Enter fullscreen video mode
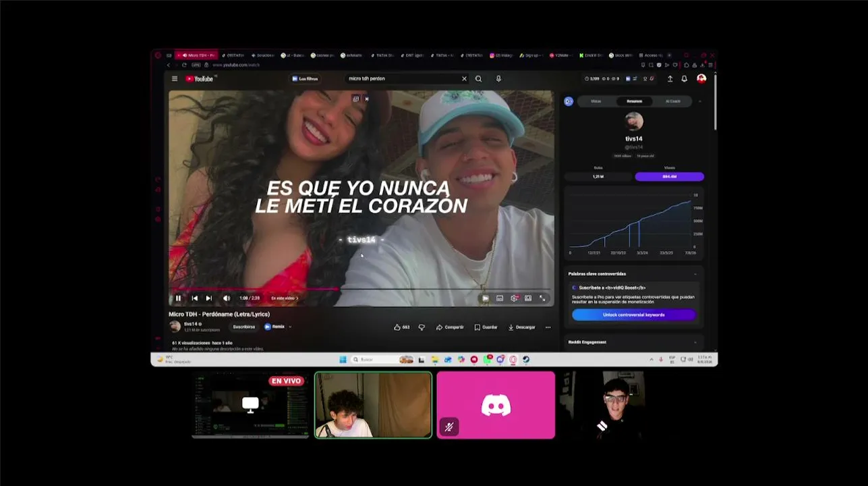 (x=542, y=298)
